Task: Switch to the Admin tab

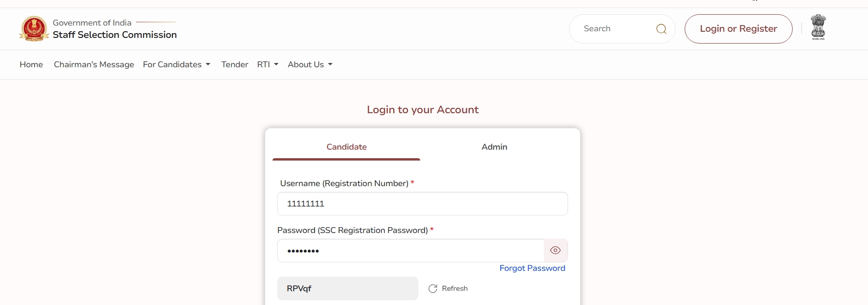Action: coord(494,147)
